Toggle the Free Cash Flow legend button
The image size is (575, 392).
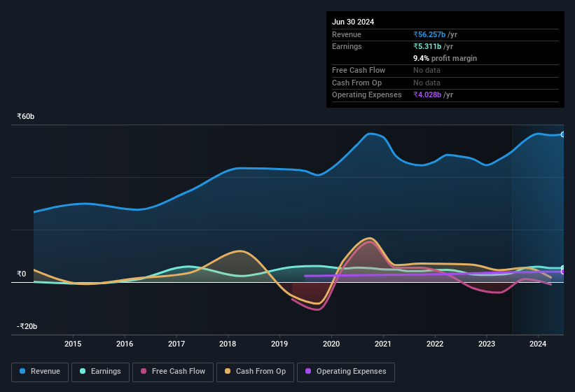click(x=173, y=372)
